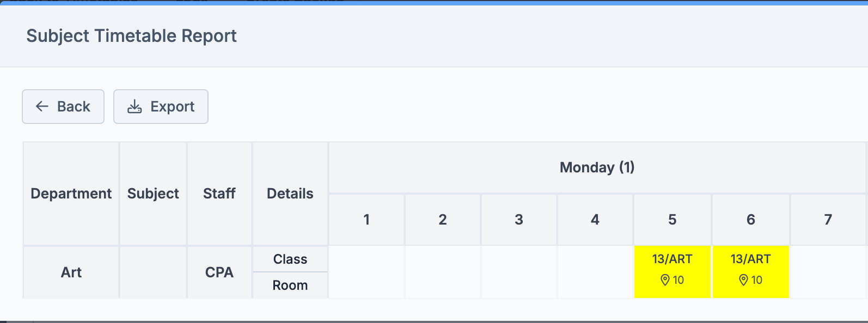Select the 13/ART class in period 5
Viewport: 868px width, 323px height.
point(672,259)
